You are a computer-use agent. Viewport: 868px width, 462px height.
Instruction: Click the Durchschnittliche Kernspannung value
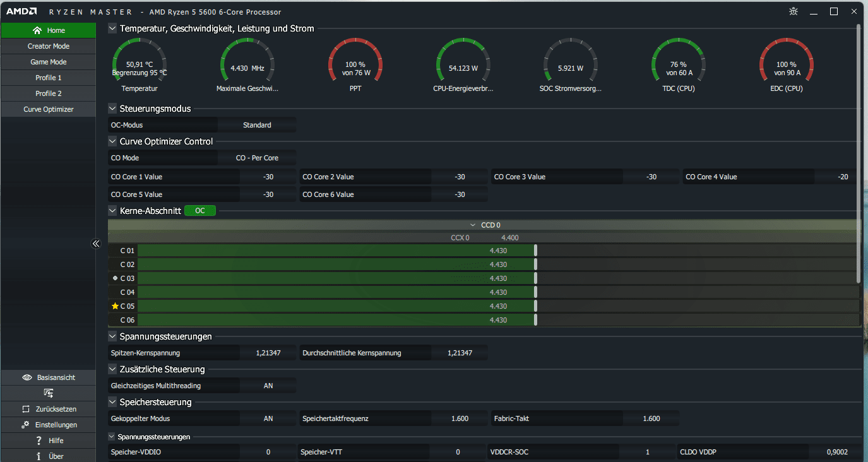pos(460,353)
